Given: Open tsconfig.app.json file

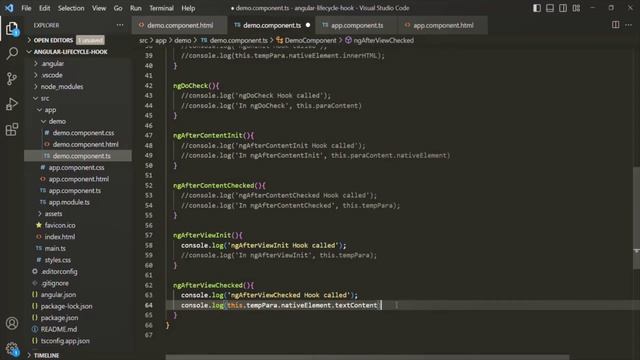Looking at the screenshot, I should (65, 341).
